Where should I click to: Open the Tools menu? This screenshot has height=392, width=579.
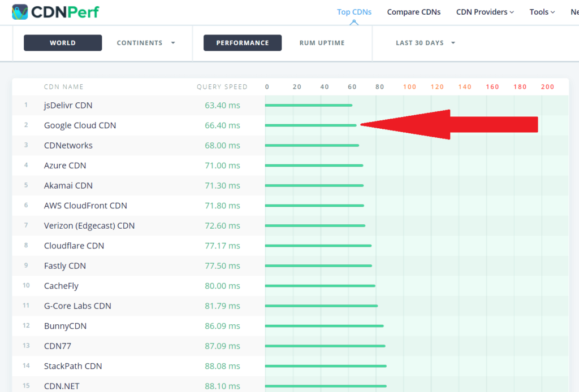(542, 12)
